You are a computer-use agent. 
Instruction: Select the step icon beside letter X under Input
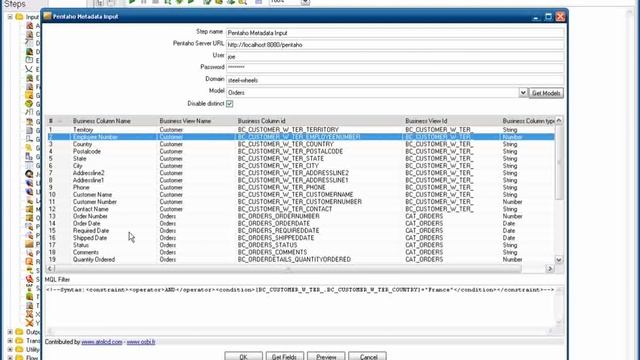pyautogui.click(x=29, y=314)
